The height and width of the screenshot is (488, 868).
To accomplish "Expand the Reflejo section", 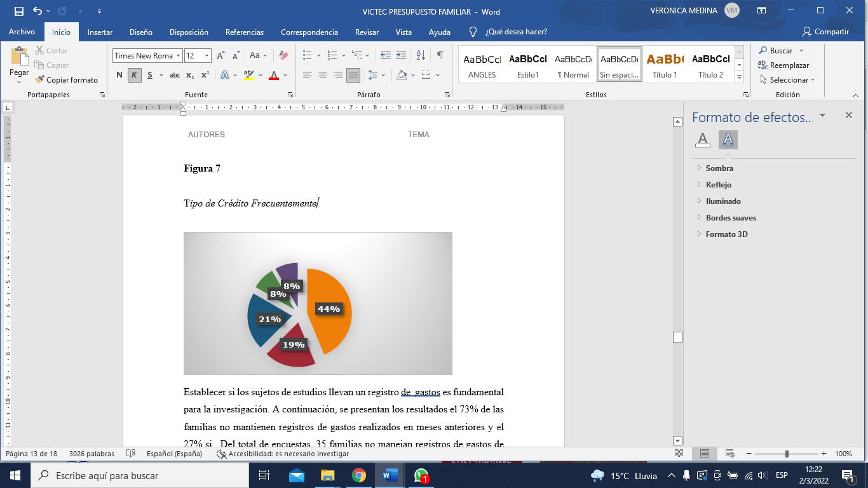I will [x=719, y=185].
